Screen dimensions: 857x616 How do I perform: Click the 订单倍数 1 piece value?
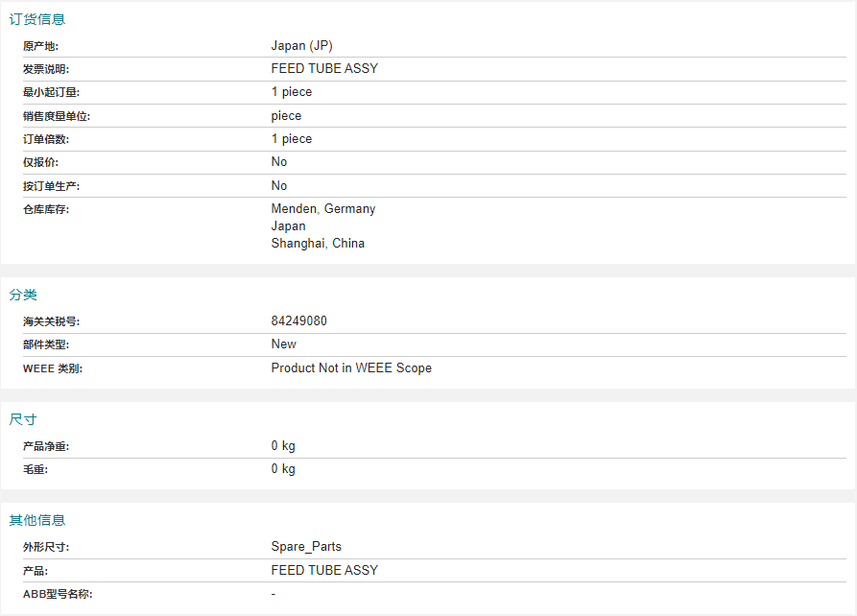pos(292,139)
